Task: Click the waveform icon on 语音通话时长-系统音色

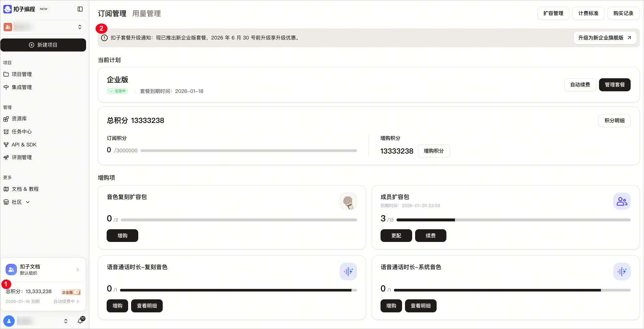Action: tap(622, 271)
